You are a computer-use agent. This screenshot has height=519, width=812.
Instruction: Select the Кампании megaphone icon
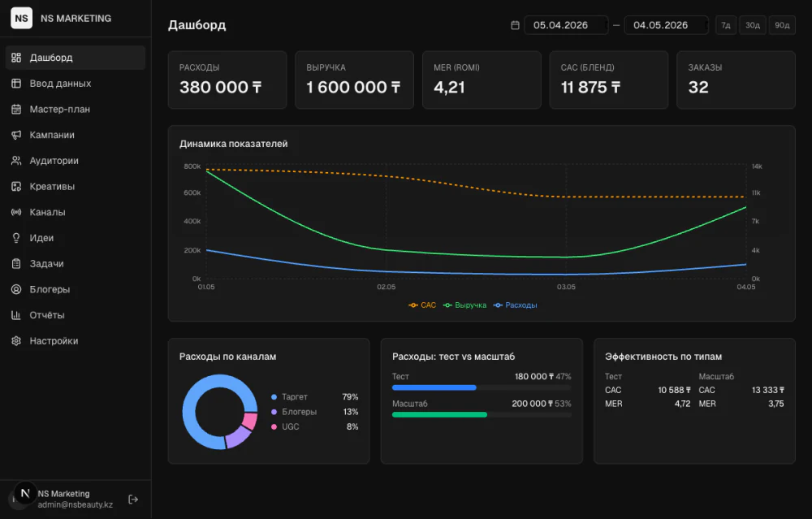coord(16,135)
